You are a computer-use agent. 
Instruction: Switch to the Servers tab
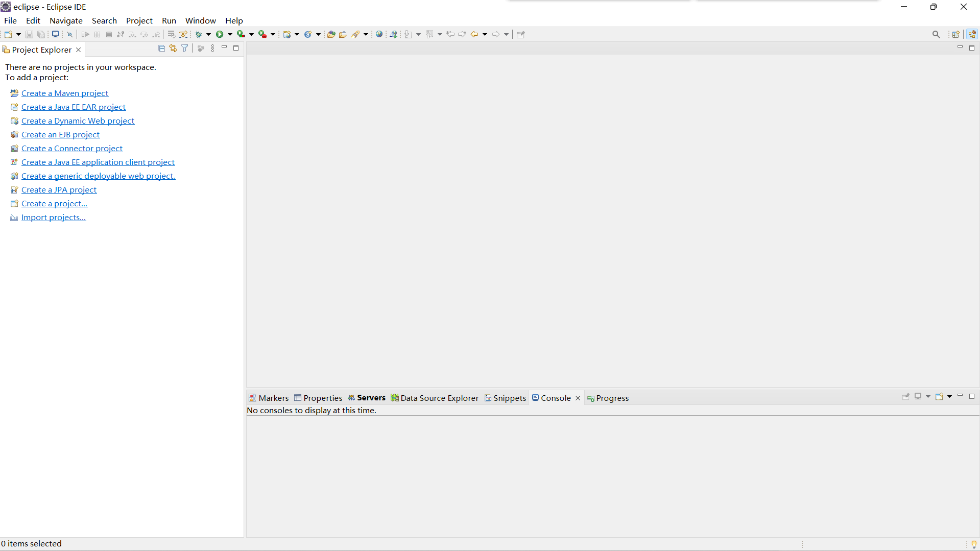[367, 398]
